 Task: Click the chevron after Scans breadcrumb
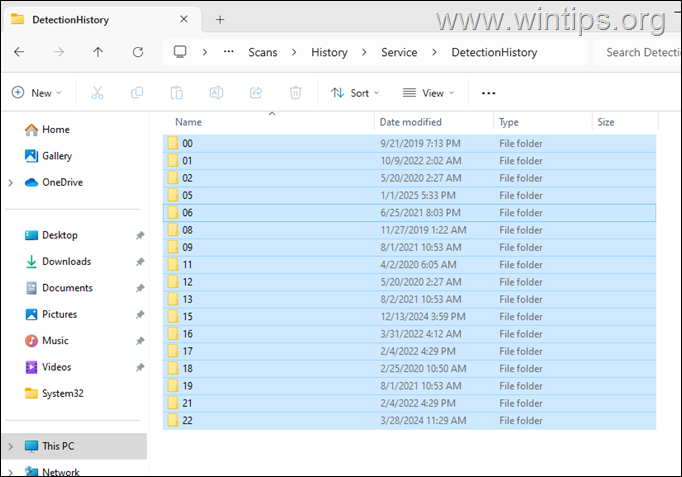click(294, 52)
